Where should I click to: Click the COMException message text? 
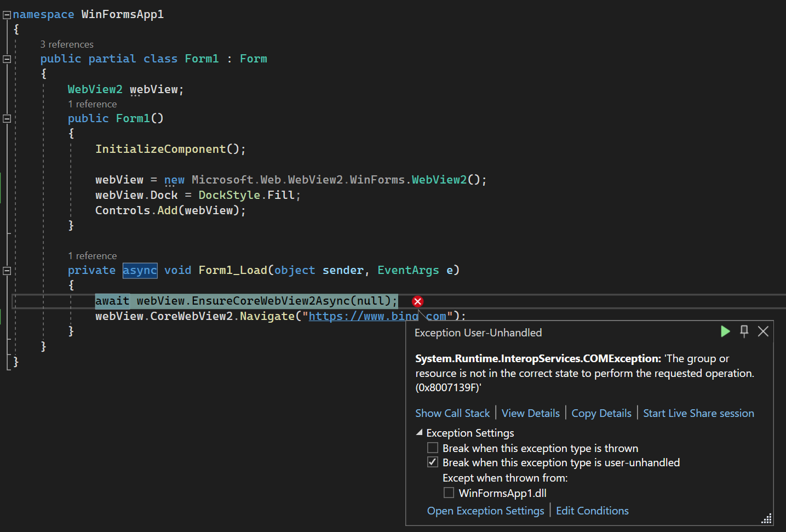[584, 373]
